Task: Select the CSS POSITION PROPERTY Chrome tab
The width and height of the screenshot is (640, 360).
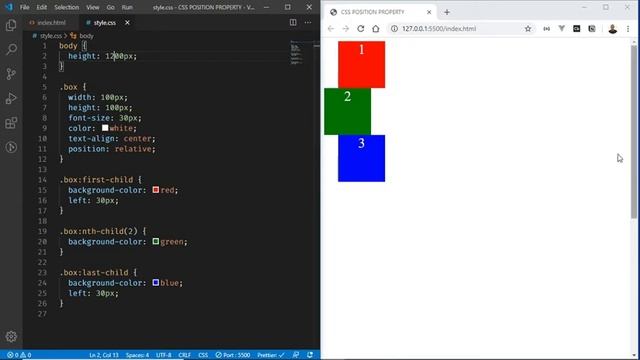Action: 372,12
